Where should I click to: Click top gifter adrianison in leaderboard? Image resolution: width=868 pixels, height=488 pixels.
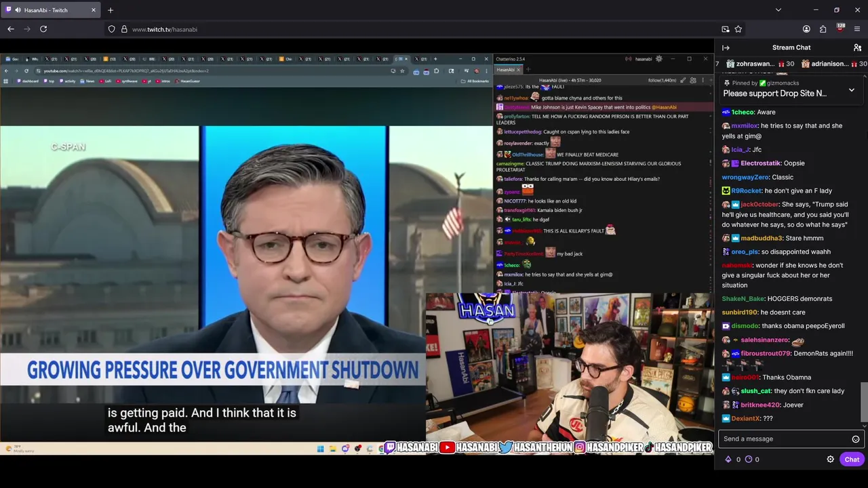[829, 64]
